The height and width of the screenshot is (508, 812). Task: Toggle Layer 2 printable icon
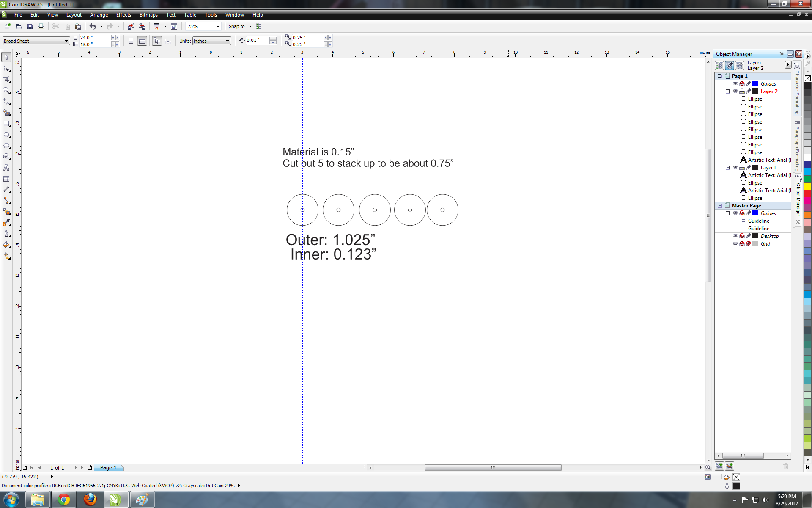click(x=742, y=91)
